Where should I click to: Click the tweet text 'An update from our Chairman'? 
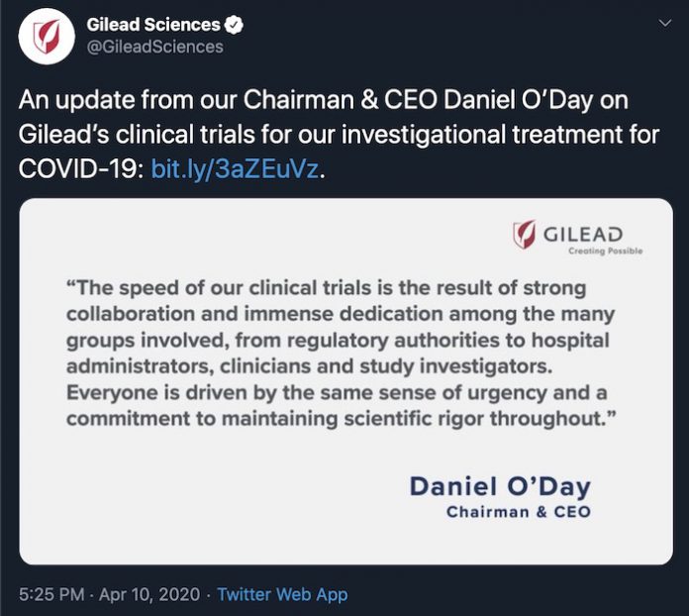coord(186,100)
